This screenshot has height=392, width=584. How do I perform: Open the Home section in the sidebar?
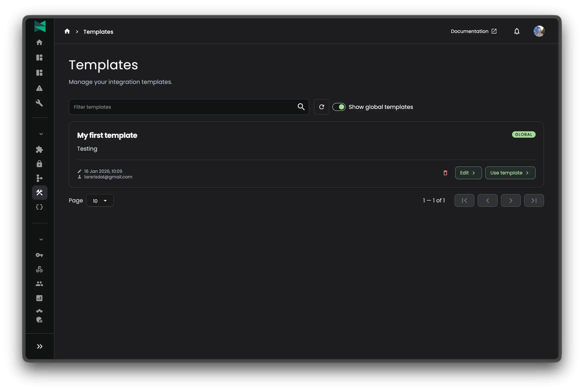(40, 43)
